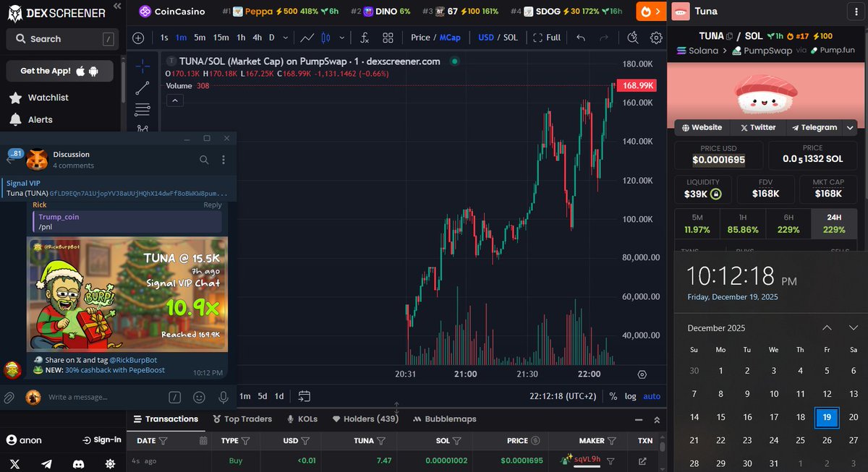Open the quick search magnifier on chart toolbar
Viewport: 868px width, 472px height.
point(633,38)
